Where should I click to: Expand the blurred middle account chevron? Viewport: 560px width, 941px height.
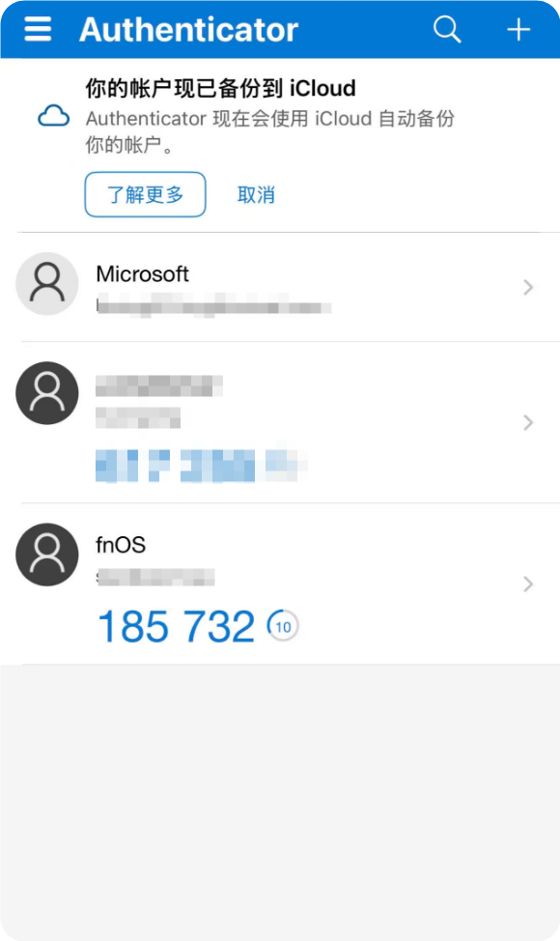pyautogui.click(x=528, y=422)
